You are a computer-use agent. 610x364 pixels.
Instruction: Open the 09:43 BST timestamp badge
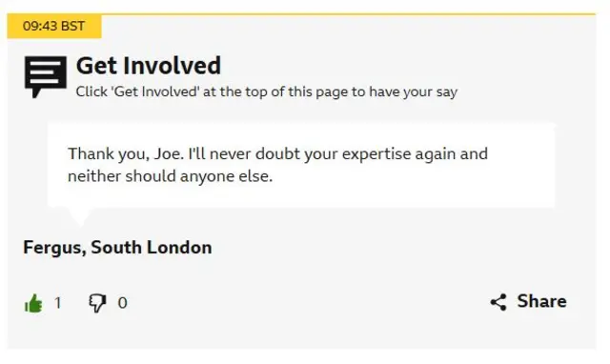[x=54, y=26]
